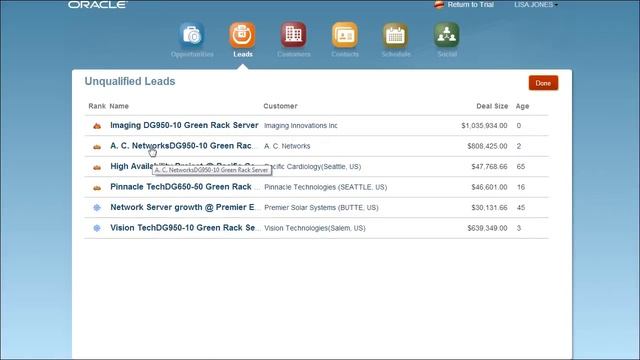Sort by the Customer column header
640x360 pixels.
click(280, 106)
